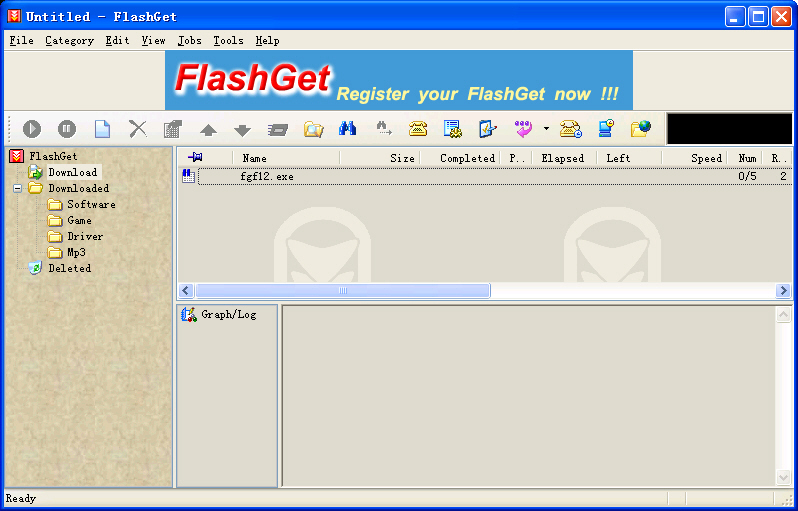Click the log pane scroll up arrow
798x511 pixels.
pyautogui.click(x=784, y=315)
